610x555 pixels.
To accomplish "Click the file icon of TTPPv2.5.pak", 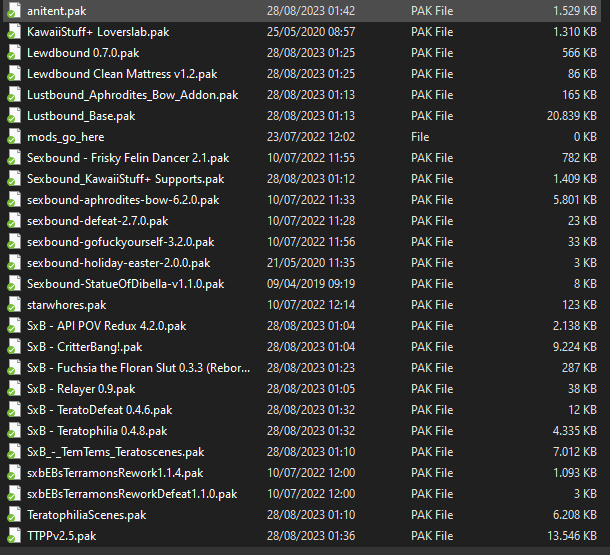I will 14,536.
